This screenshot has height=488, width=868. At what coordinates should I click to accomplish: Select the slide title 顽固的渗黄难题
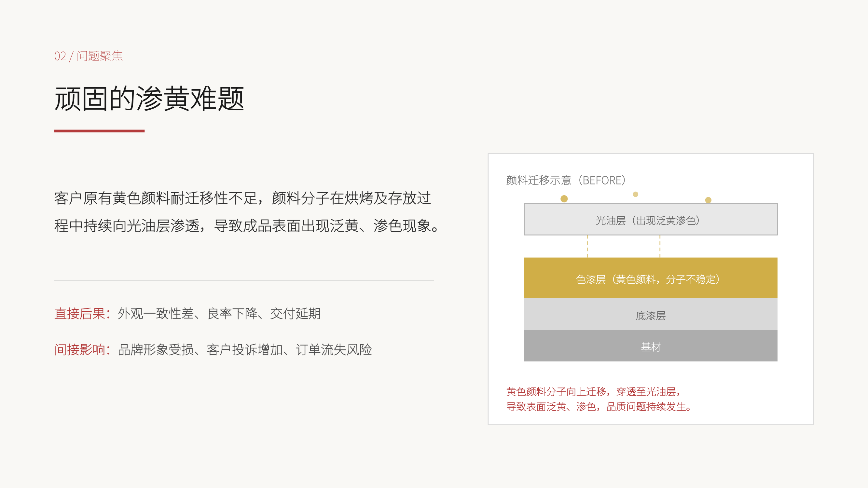pos(149,99)
